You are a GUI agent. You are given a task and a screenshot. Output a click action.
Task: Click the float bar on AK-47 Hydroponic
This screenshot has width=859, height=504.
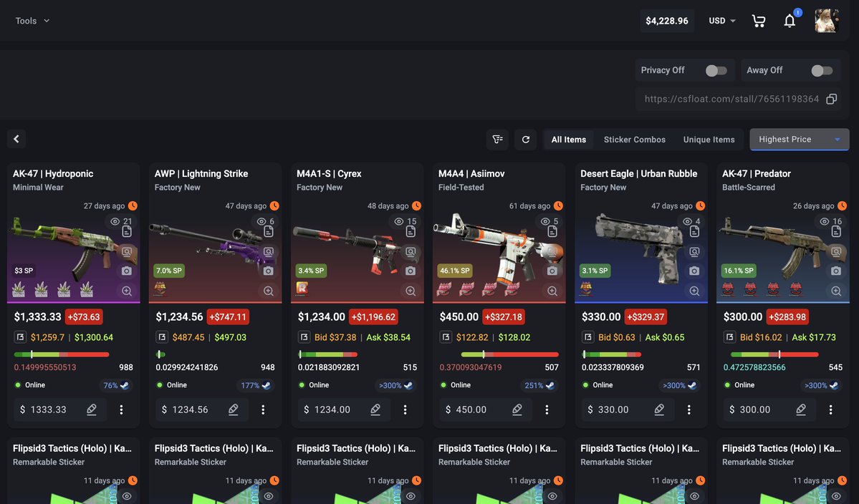click(62, 354)
